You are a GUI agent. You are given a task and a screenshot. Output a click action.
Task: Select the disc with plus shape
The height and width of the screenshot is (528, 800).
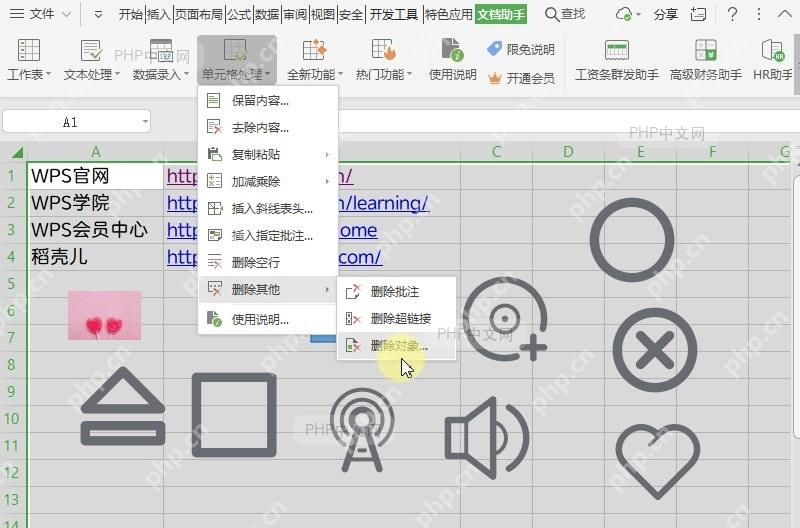(x=506, y=319)
